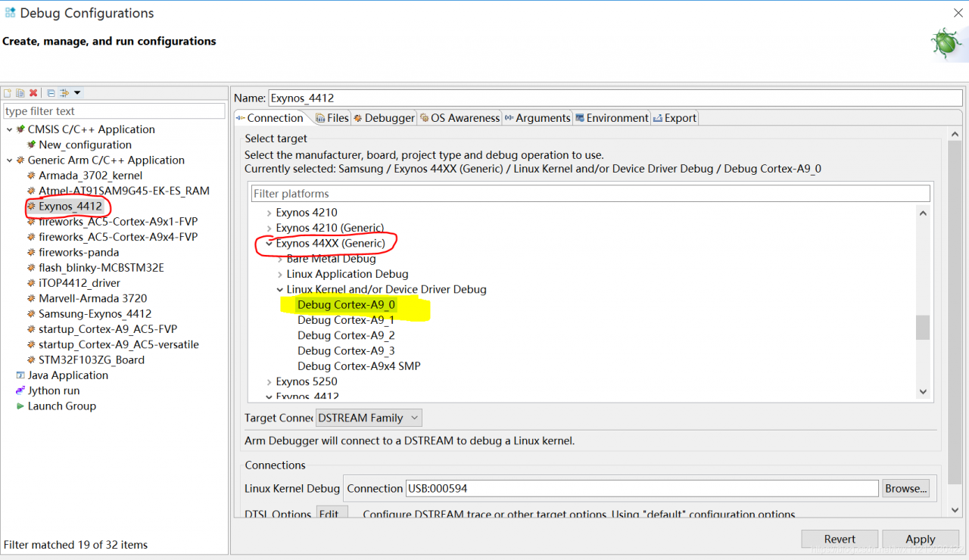The width and height of the screenshot is (969, 560).
Task: Select Debug Cortex-A9_1 target
Action: coord(346,320)
